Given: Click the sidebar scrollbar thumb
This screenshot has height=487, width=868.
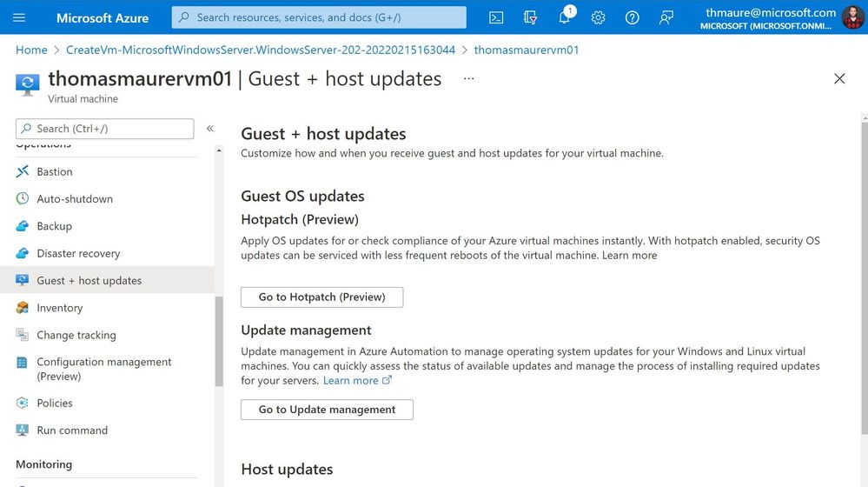Looking at the screenshot, I should (219, 341).
